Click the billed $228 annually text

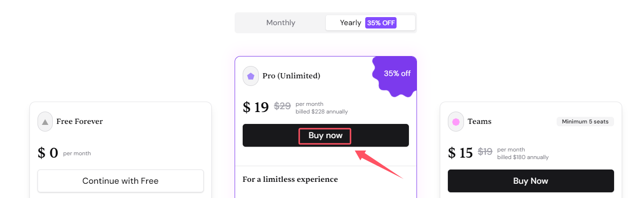pos(322,112)
